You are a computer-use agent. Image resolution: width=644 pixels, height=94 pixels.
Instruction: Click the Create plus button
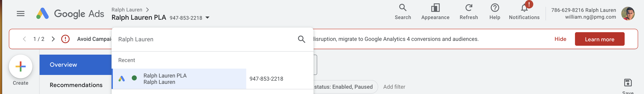pyautogui.click(x=20, y=67)
